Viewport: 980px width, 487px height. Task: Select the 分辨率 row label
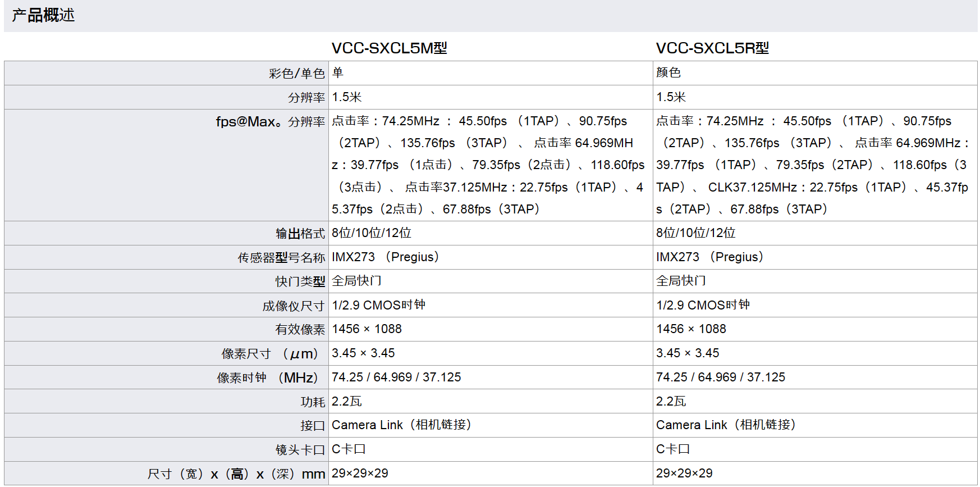(x=306, y=98)
